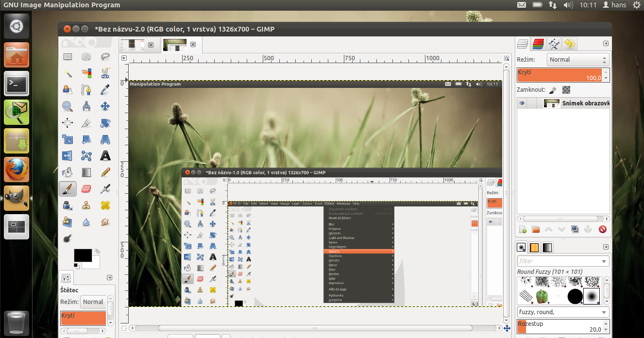Screen dimensions: 644x338
Task: Select the Color Picker eyedropper tool
Action: [105, 90]
